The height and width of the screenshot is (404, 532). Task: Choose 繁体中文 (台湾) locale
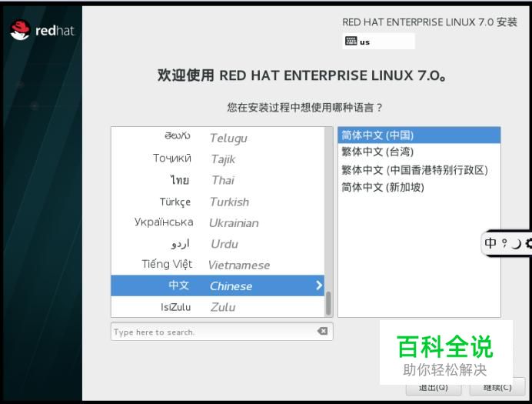[x=419, y=152]
